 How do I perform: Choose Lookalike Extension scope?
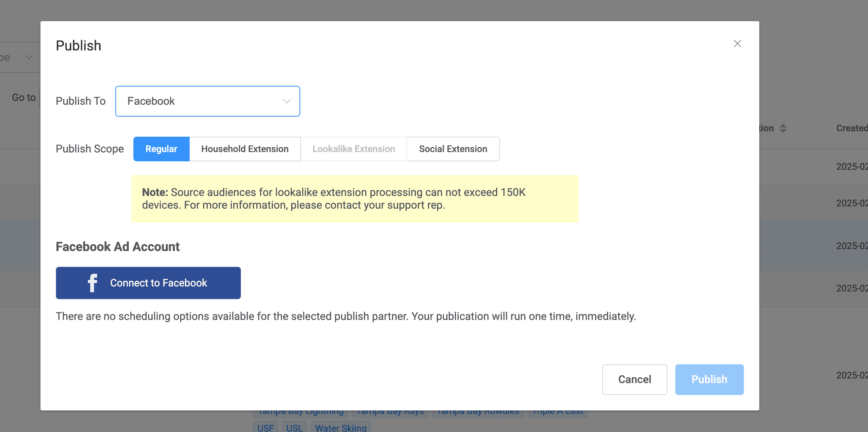click(x=353, y=149)
